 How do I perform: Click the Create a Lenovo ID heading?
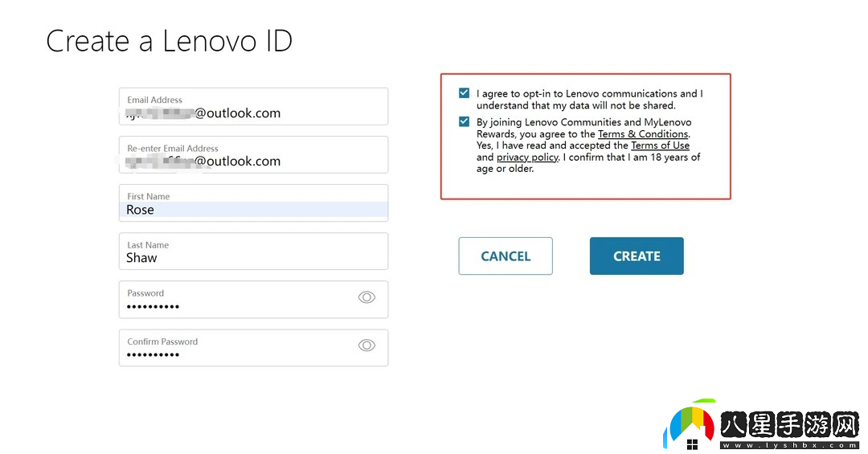click(x=169, y=41)
